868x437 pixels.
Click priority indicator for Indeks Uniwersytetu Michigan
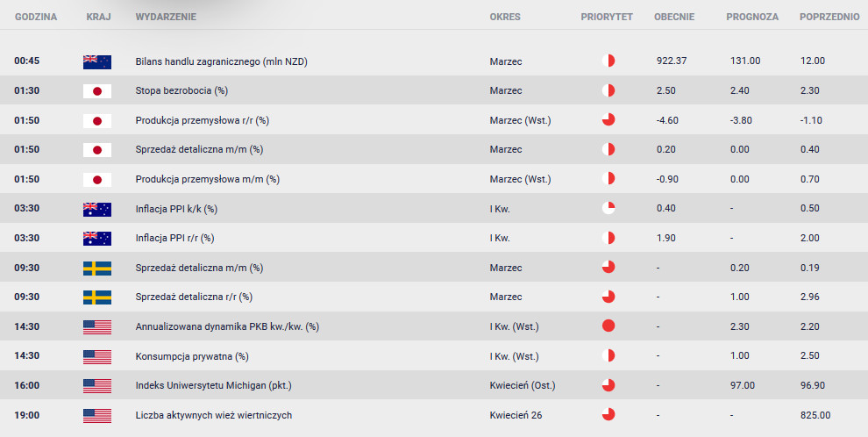tap(608, 385)
